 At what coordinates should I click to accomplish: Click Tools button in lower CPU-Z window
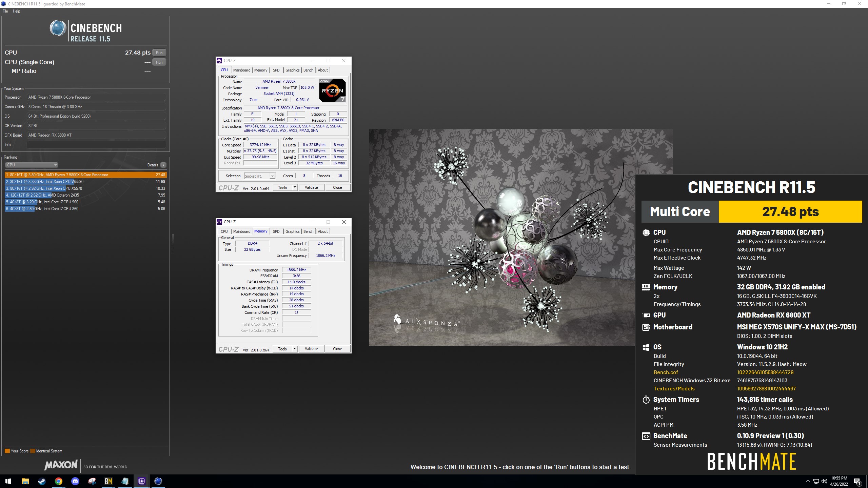pos(282,349)
